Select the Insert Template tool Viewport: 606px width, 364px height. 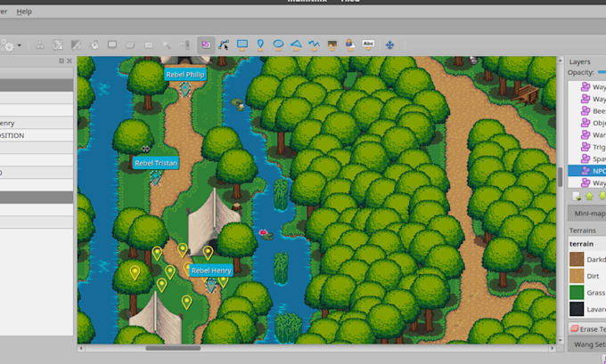point(349,45)
